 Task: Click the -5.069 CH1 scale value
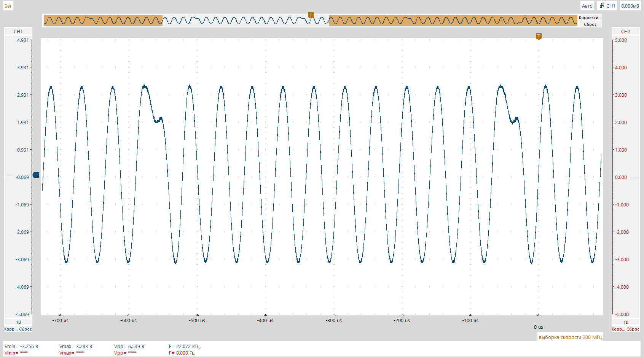(22, 314)
